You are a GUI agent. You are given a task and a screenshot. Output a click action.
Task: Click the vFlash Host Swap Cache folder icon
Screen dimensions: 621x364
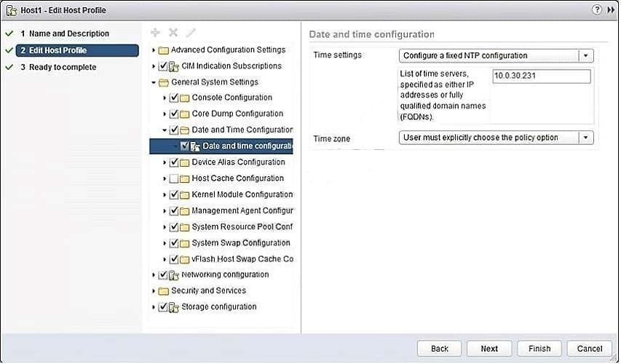[x=185, y=259]
